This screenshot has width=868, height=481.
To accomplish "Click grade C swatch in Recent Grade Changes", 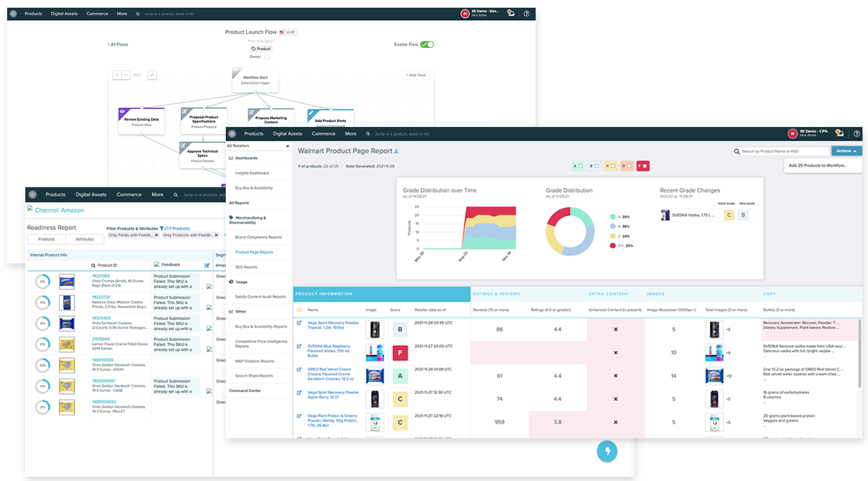I will pos(729,215).
